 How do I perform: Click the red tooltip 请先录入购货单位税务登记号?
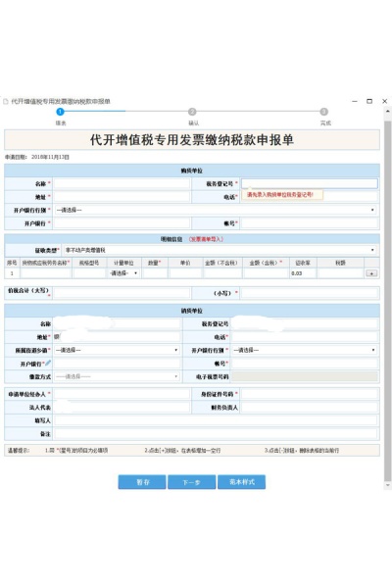click(282, 195)
